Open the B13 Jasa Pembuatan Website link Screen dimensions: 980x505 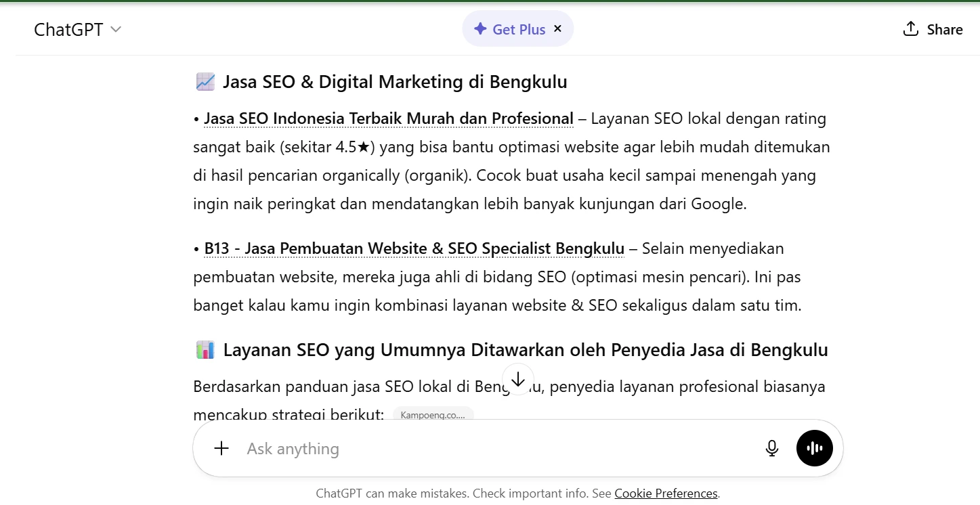pos(414,248)
